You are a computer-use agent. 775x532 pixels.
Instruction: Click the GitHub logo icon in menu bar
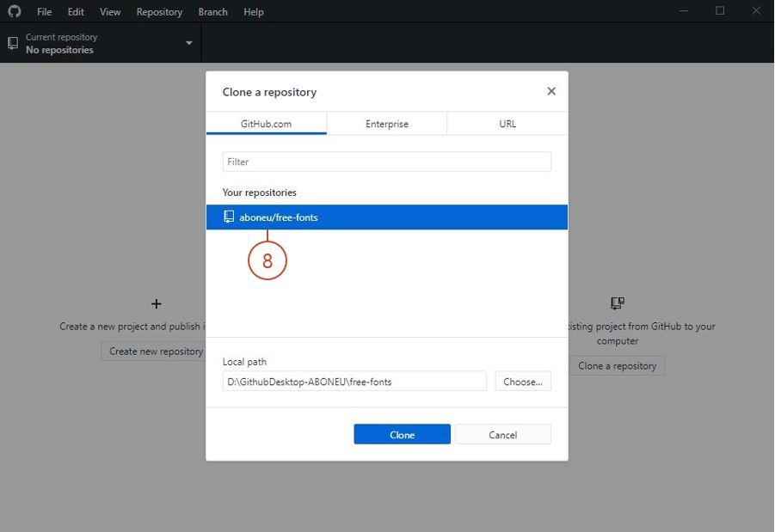tap(15, 11)
